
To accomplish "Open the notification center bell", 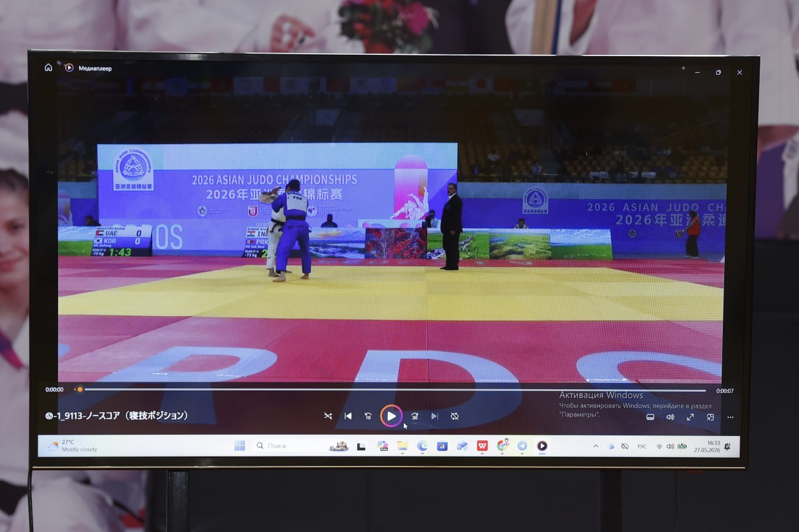I will 727,447.
